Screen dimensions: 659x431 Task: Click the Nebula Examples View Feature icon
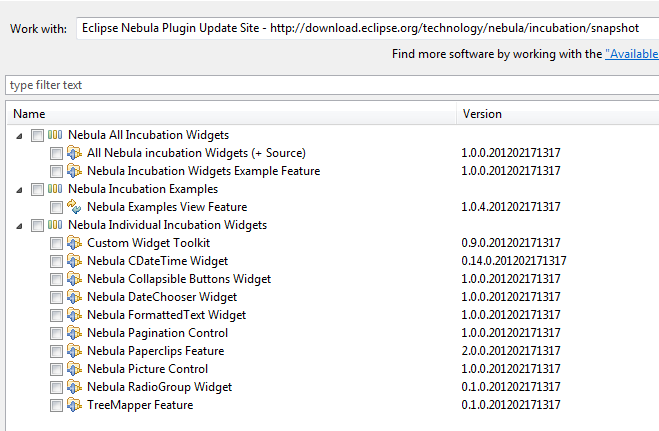point(73,207)
